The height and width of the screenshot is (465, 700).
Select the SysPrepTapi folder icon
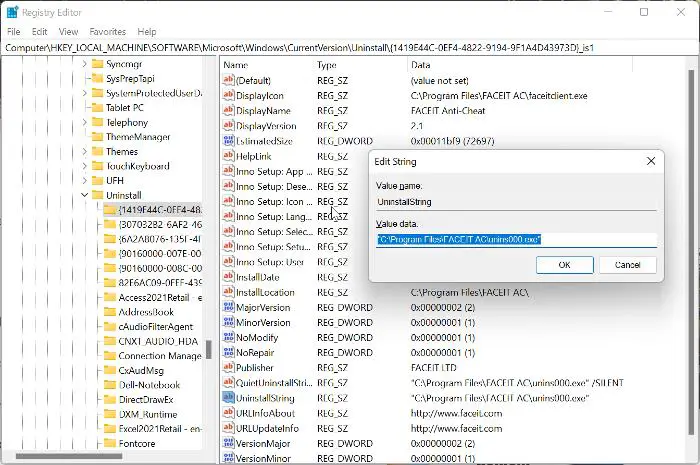[x=97, y=79]
